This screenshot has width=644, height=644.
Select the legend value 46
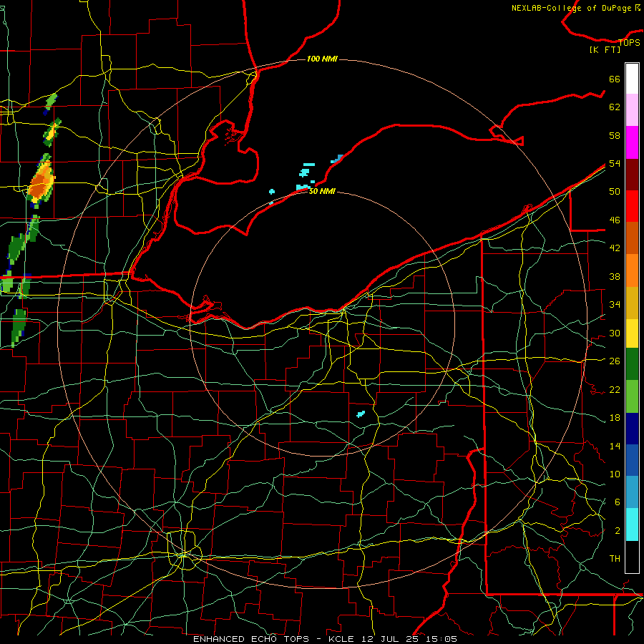point(615,220)
